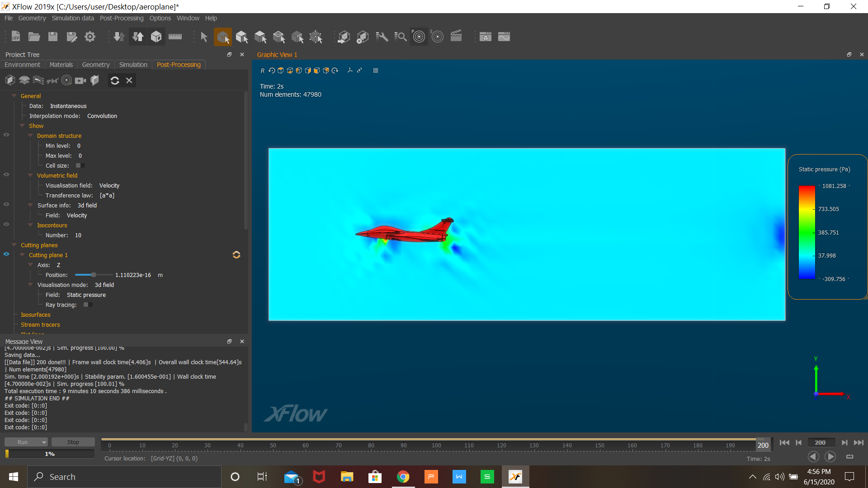
Task: Click the Static pressure field value
Action: [86, 295]
